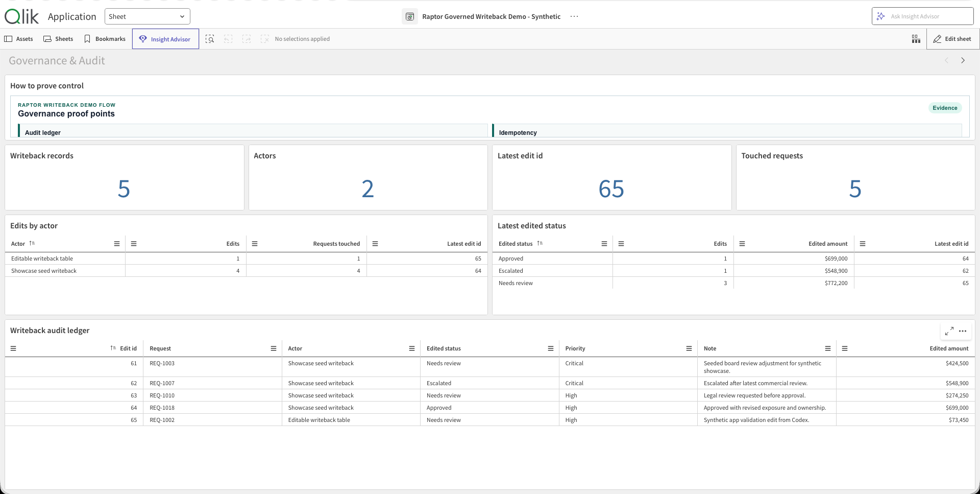Open the ledger Priority column menu
This screenshot has width=980, height=494.
(x=689, y=348)
